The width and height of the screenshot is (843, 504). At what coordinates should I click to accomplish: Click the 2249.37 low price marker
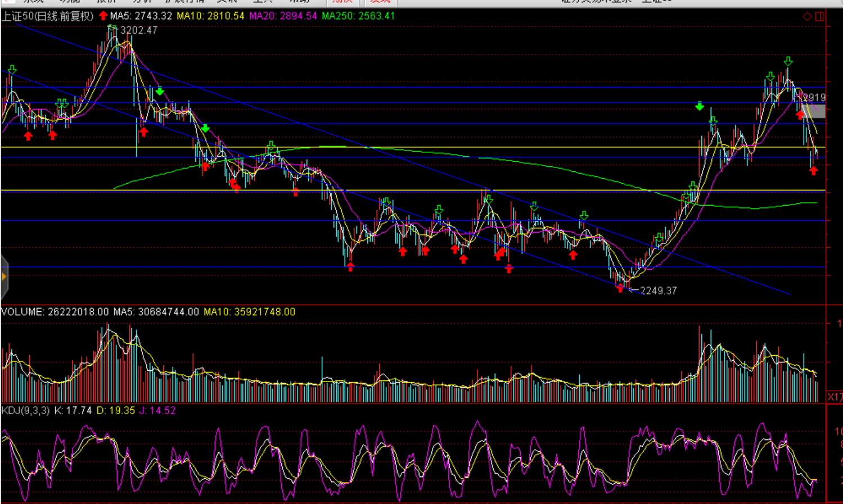click(658, 290)
